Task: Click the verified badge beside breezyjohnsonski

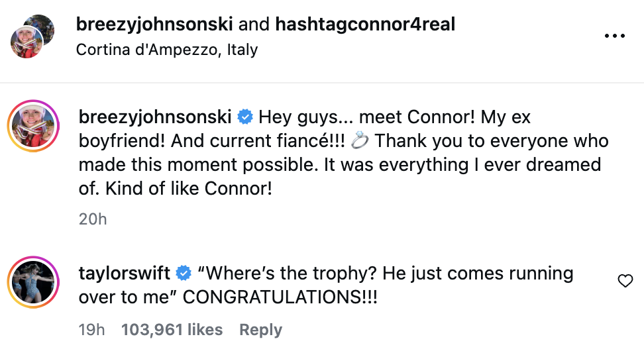Action: [x=244, y=118]
